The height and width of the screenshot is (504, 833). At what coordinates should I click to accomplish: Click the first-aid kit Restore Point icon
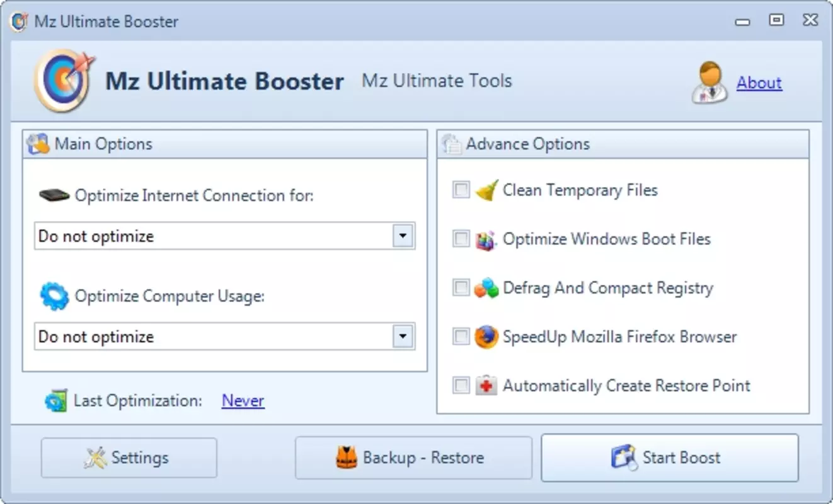click(x=486, y=386)
